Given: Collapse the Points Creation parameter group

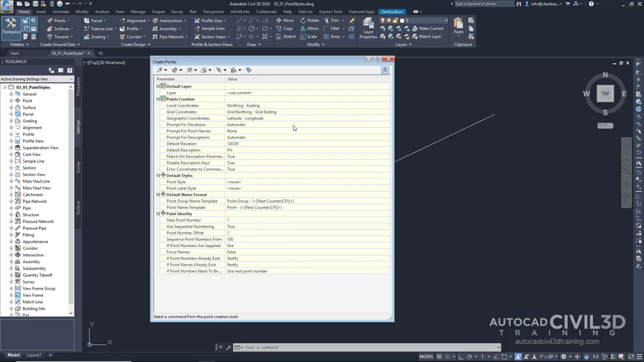Looking at the screenshot, I should 158,99.
